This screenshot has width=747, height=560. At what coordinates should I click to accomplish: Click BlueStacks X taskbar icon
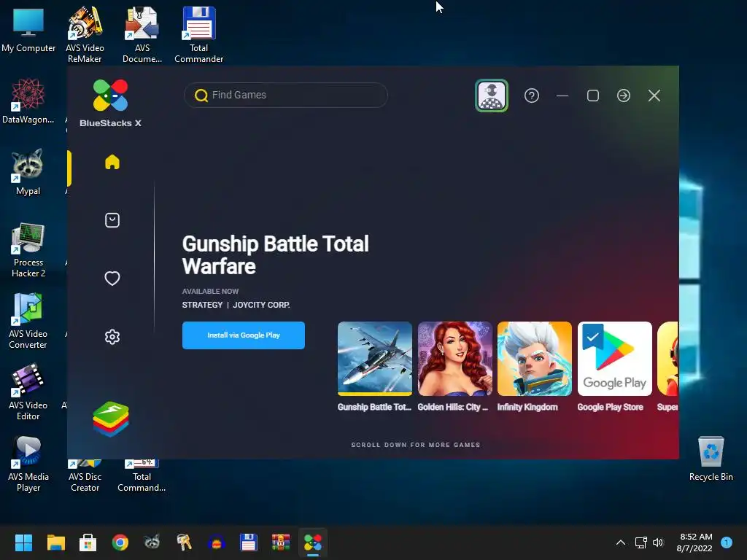coord(313,542)
